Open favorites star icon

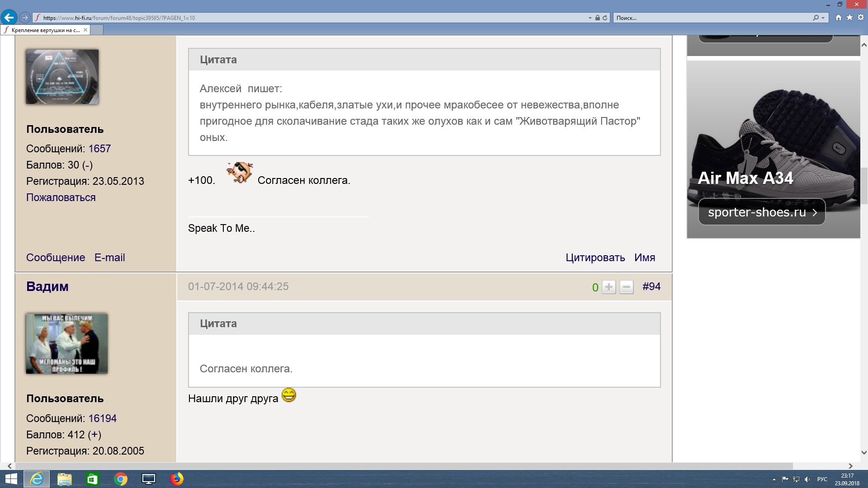849,18
